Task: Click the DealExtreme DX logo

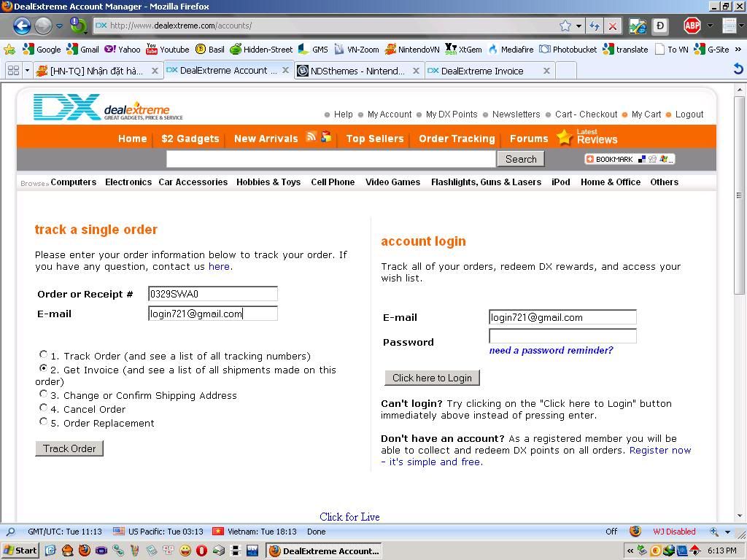Action: click(x=108, y=108)
